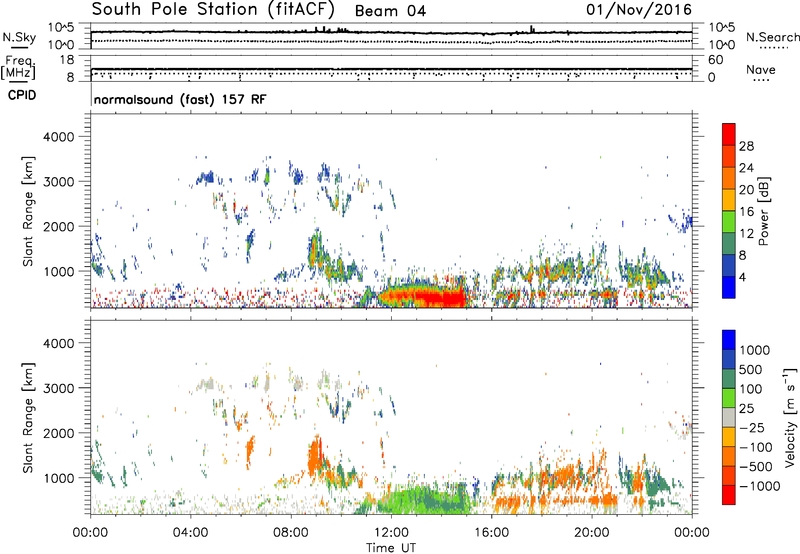Viewport: 800px width, 554px height.
Task: Click the "16:00" time tick label
Action: 491,533
